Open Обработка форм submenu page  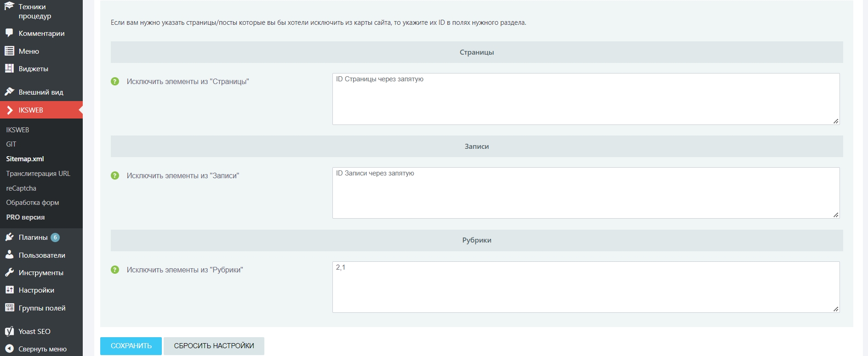coord(33,202)
